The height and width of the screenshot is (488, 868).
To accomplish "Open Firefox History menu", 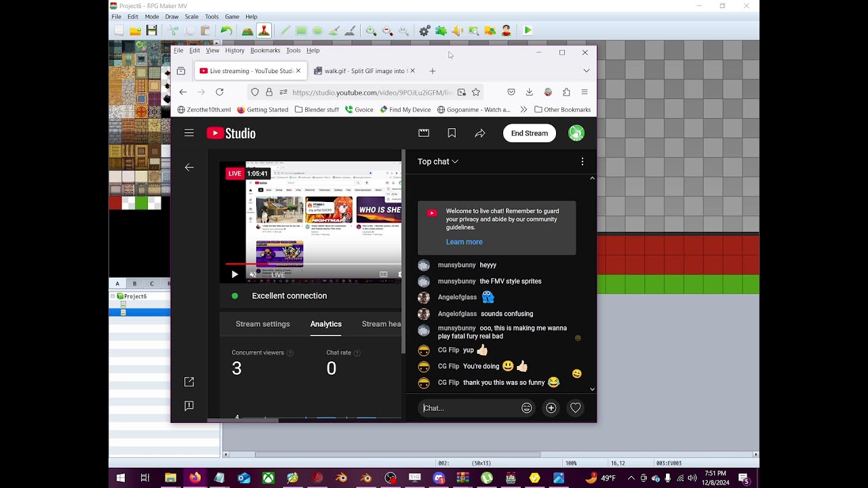I will [235, 50].
